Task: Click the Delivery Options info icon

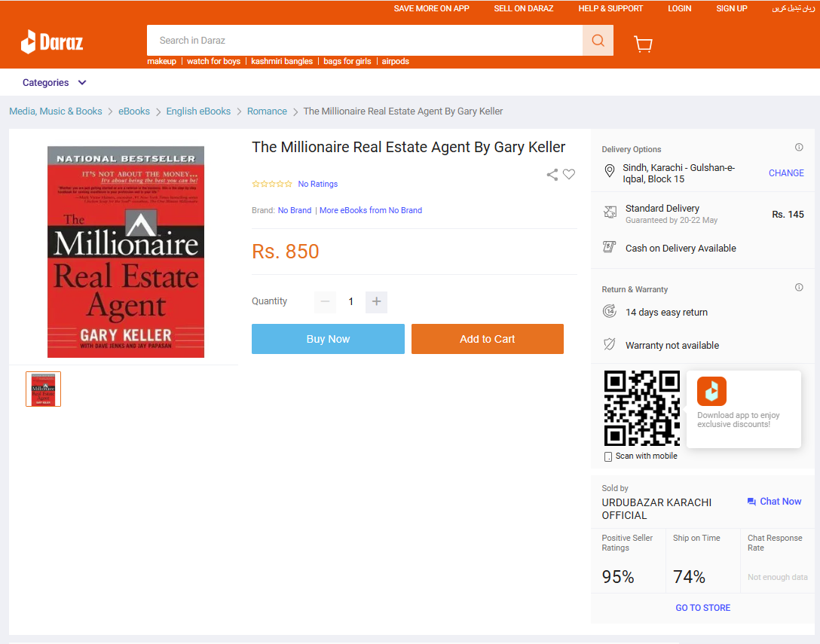Action: [799, 148]
